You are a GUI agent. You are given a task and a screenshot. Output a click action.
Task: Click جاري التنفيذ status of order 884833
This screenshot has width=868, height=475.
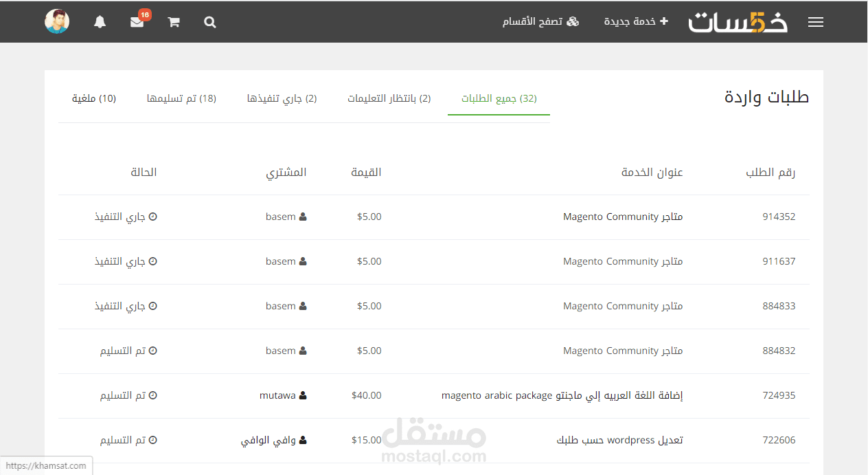click(x=126, y=306)
